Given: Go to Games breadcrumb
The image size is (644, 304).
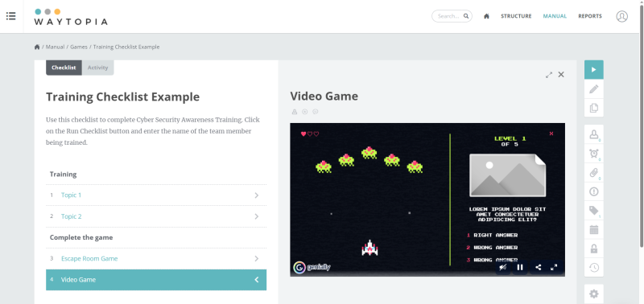Looking at the screenshot, I should click(x=78, y=47).
